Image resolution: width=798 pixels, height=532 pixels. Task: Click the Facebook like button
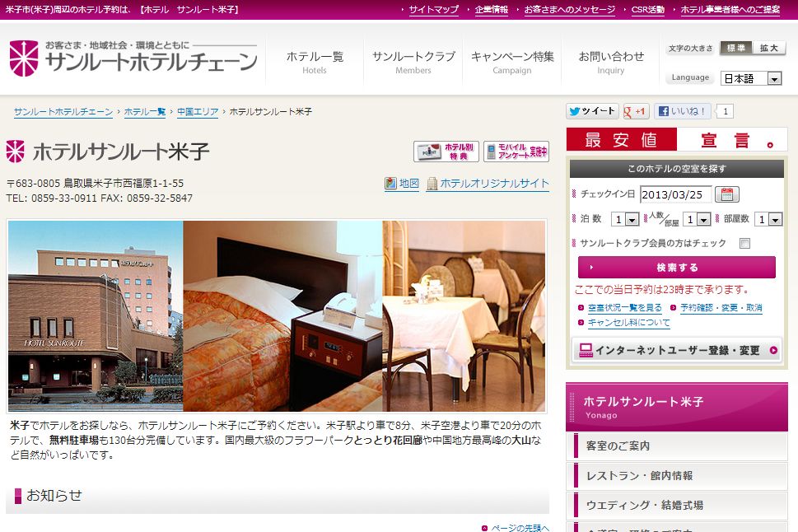[681, 111]
